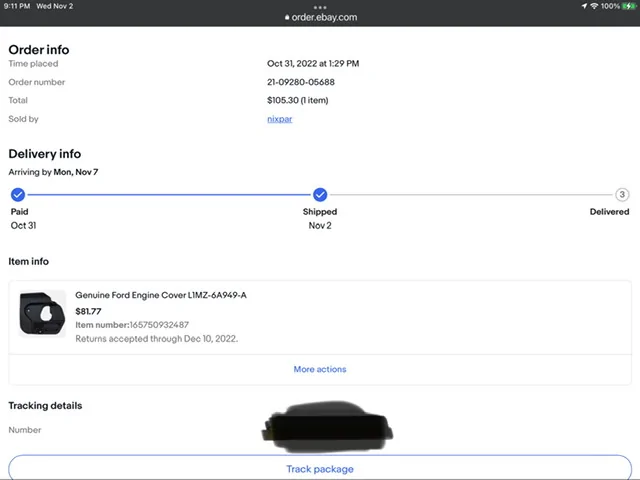
Task: Open the engine cover product thumbnail
Action: (42, 313)
